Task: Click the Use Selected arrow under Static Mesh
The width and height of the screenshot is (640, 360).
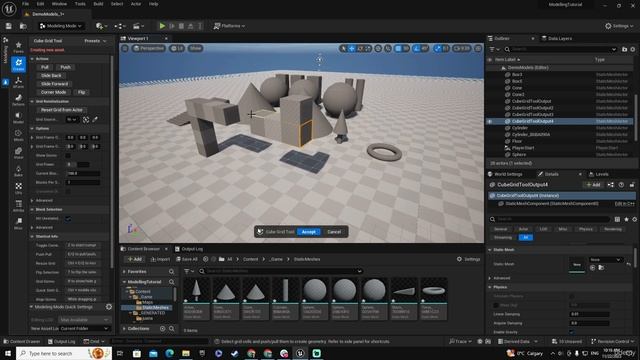Action: 593,268
